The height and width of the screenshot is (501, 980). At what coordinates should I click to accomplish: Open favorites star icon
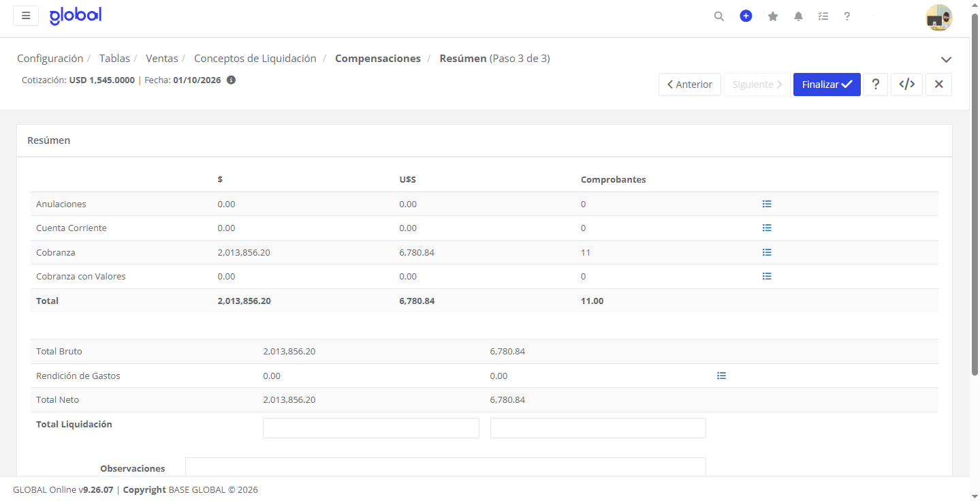click(773, 16)
